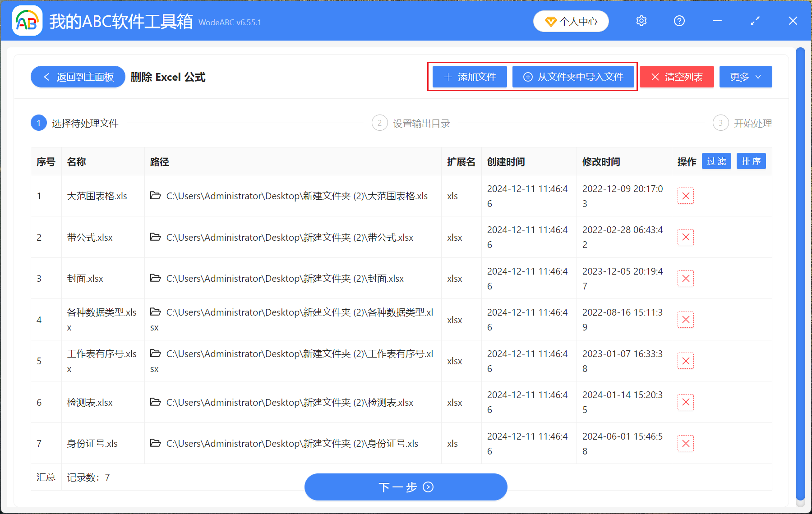
Task: Remove 身份证号.xls from the list
Action: tap(685, 443)
